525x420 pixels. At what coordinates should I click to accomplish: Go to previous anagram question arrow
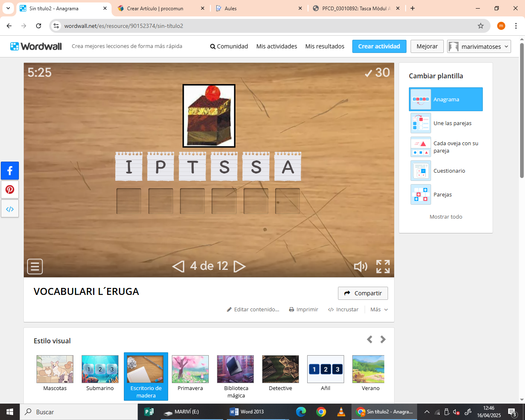178,267
